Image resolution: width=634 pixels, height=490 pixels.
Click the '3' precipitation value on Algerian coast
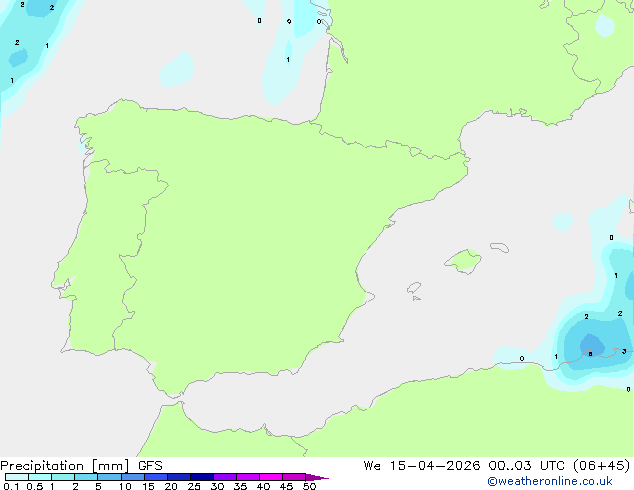tap(624, 351)
